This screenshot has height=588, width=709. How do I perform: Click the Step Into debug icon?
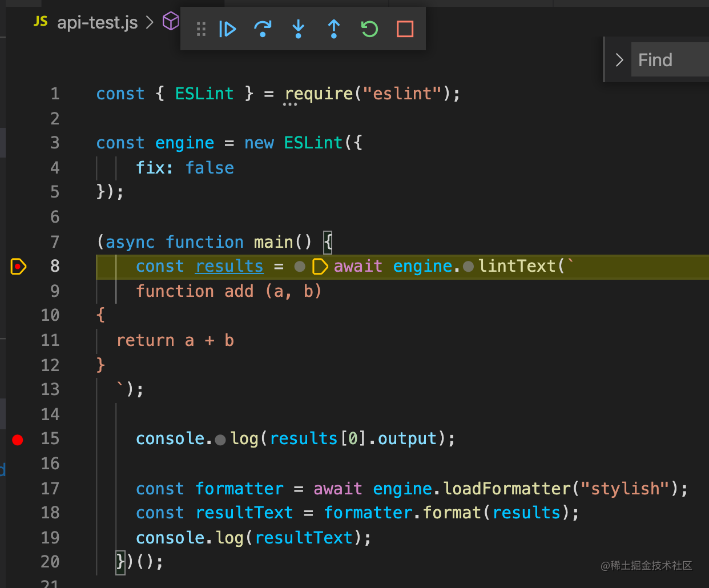[298, 29]
